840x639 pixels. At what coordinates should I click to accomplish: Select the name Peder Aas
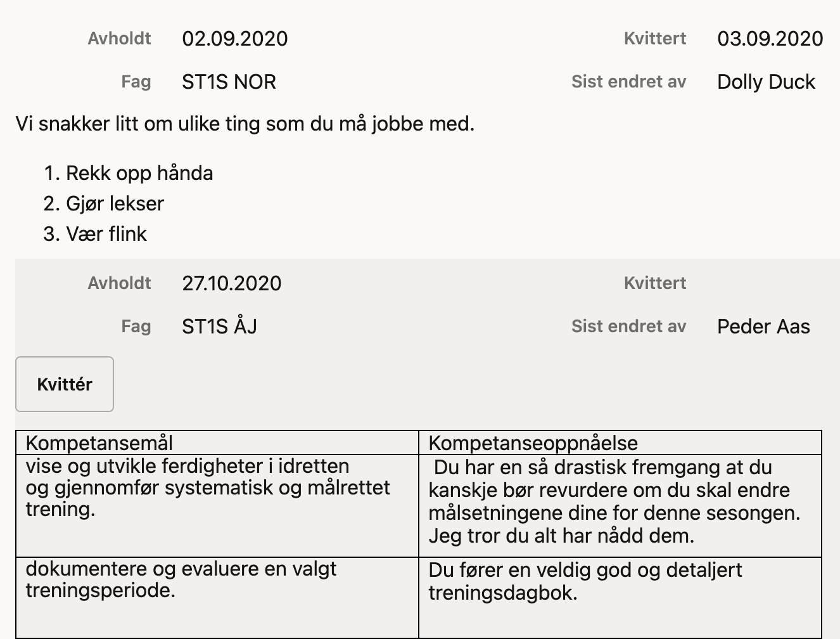click(763, 326)
